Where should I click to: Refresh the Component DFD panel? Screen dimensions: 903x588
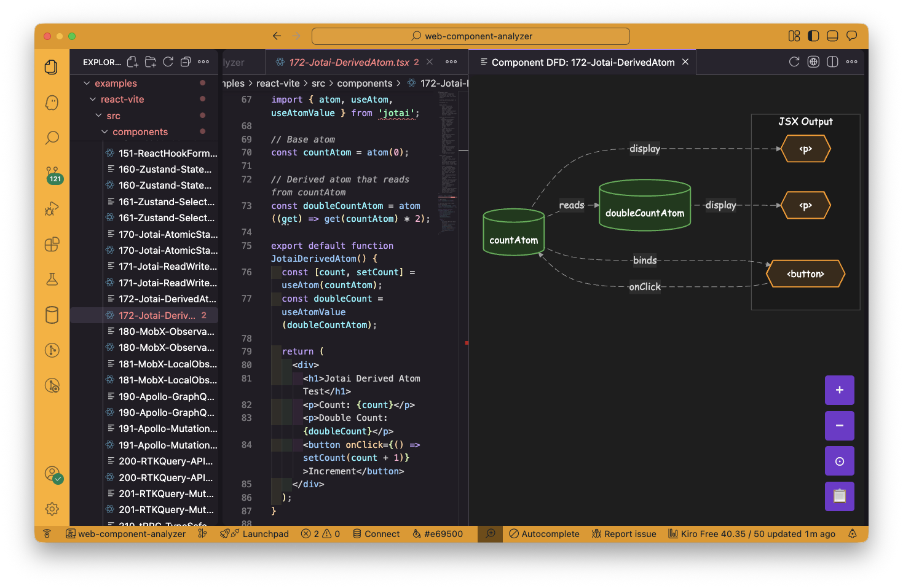coord(794,62)
